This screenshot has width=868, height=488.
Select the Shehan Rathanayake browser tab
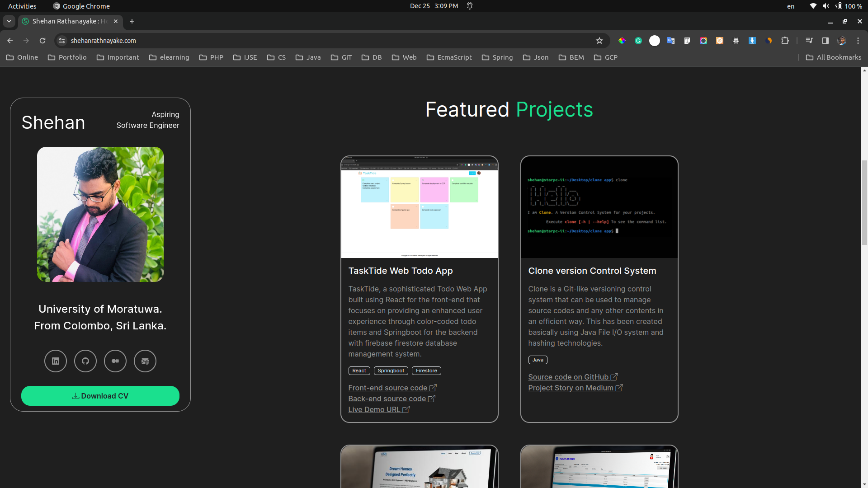tap(68, 21)
